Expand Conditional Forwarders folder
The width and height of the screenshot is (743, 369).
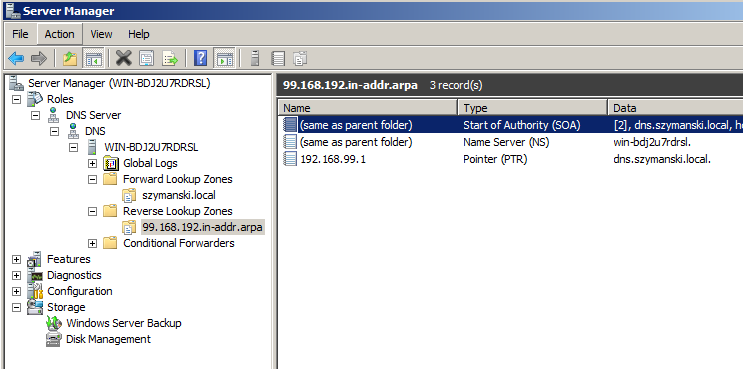coord(92,243)
